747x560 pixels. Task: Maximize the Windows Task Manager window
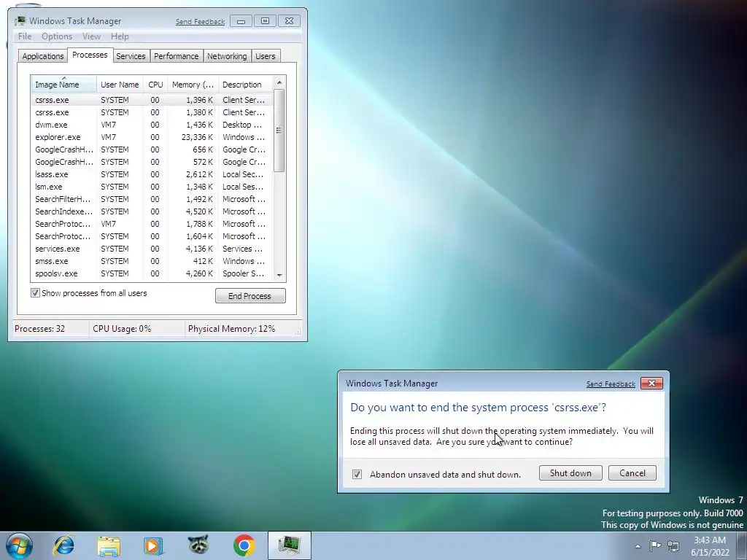[x=265, y=21]
